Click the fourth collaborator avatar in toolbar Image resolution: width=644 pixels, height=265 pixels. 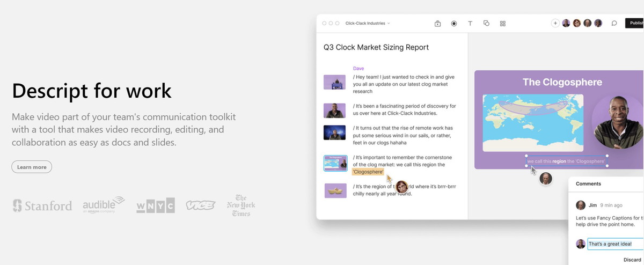(598, 23)
